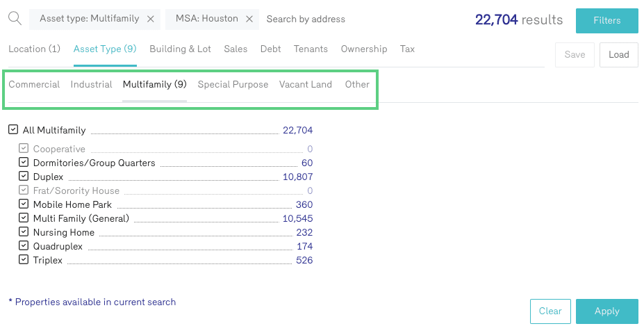This screenshot has height=333, width=644.
Task: Open the Building & Lot tab
Action: tap(180, 49)
